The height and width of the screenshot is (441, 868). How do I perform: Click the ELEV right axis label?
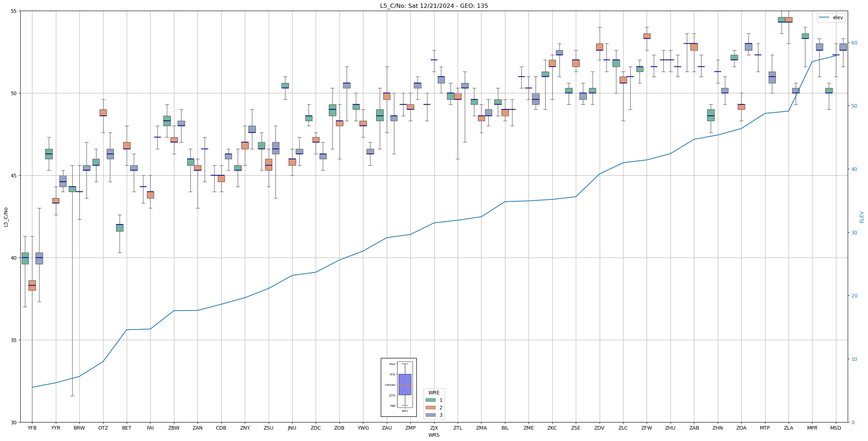click(862, 217)
